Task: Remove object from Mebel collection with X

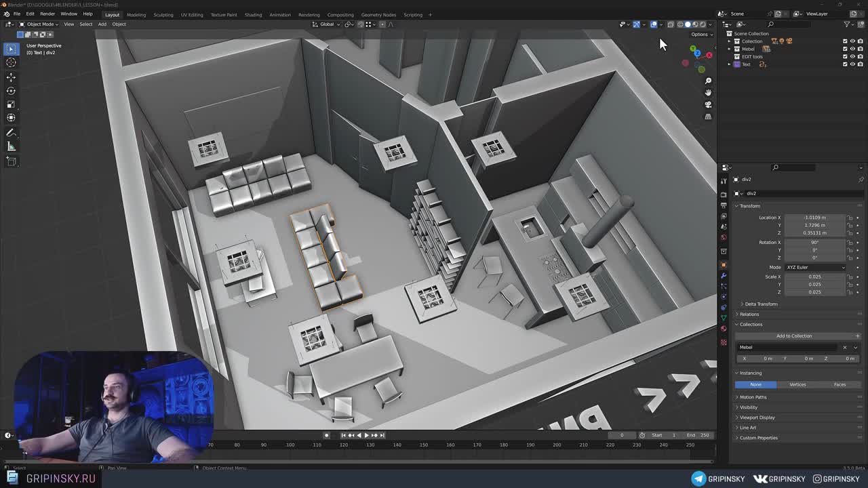Action: 844,348
